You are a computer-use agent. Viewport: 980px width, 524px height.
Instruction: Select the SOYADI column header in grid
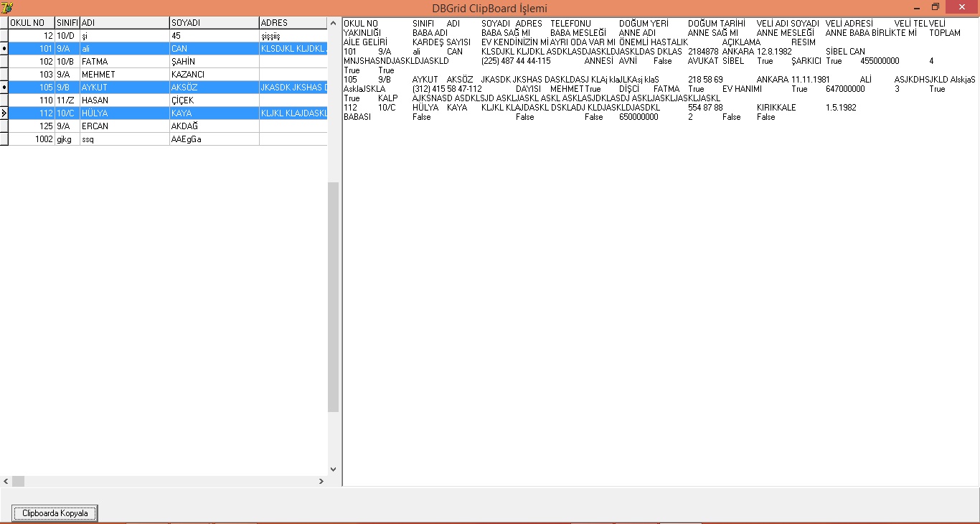click(x=215, y=23)
